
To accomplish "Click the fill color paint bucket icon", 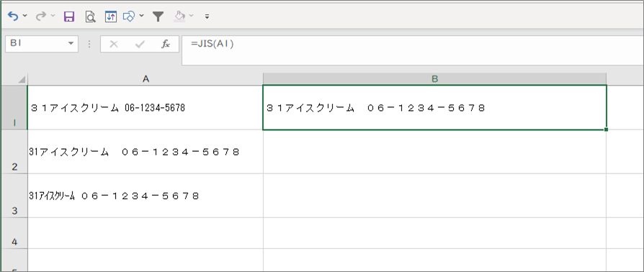I will point(180,17).
